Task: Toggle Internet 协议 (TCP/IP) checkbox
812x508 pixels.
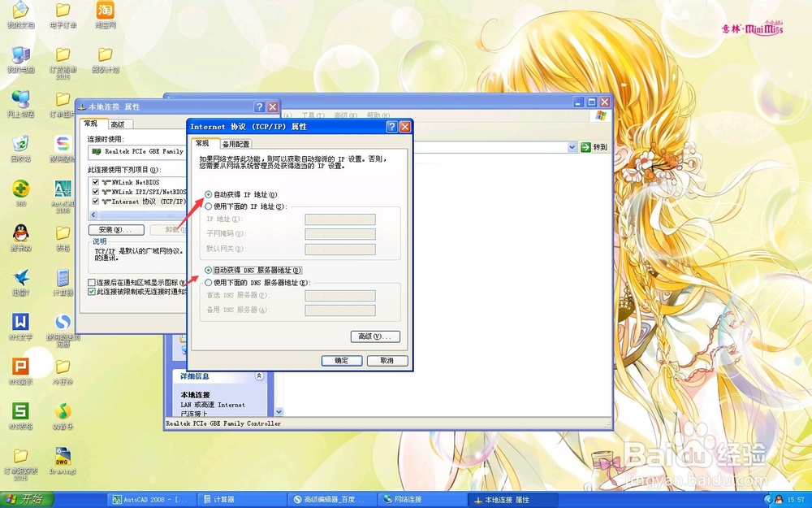Action: tap(95, 202)
